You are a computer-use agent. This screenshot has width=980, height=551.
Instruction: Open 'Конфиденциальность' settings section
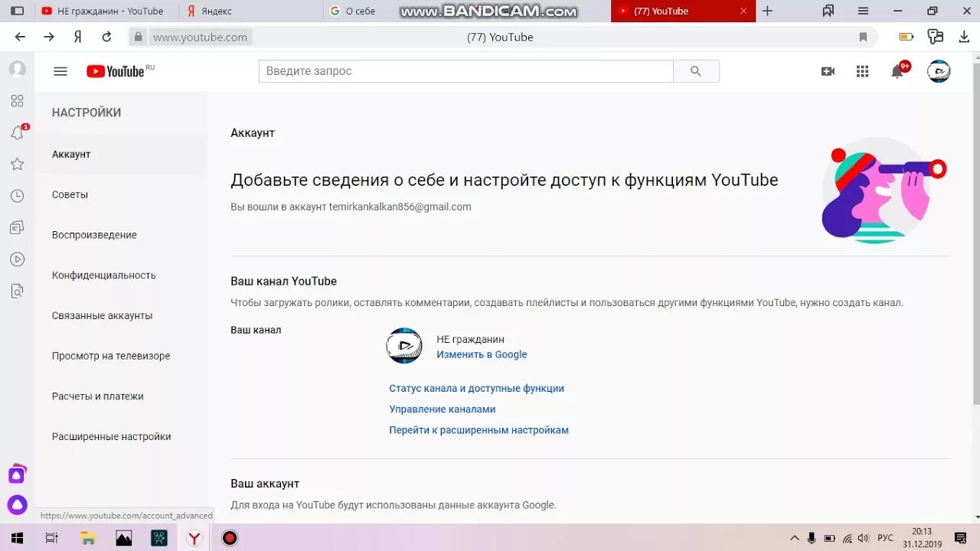pyautogui.click(x=120, y=275)
